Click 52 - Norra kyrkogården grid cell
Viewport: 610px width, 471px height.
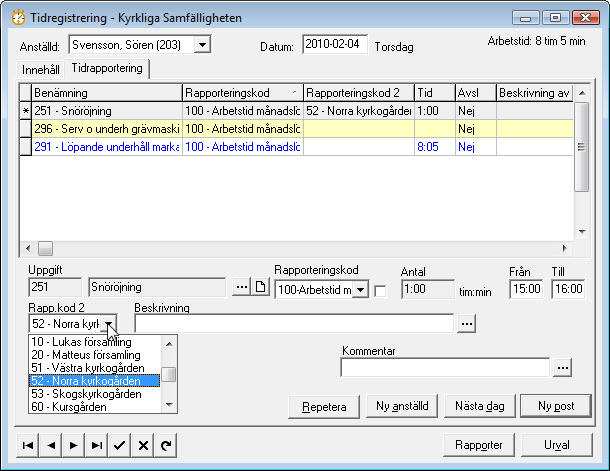pos(359,111)
